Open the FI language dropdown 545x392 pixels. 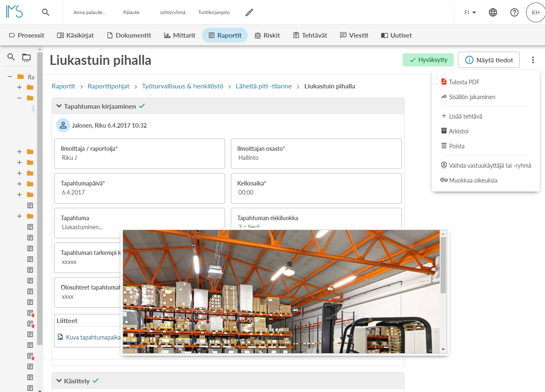(470, 12)
